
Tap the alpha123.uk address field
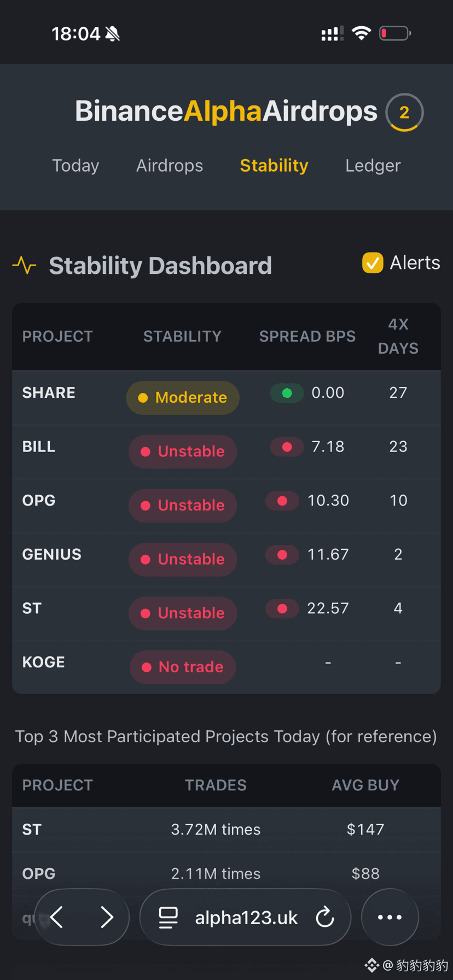tap(246, 917)
